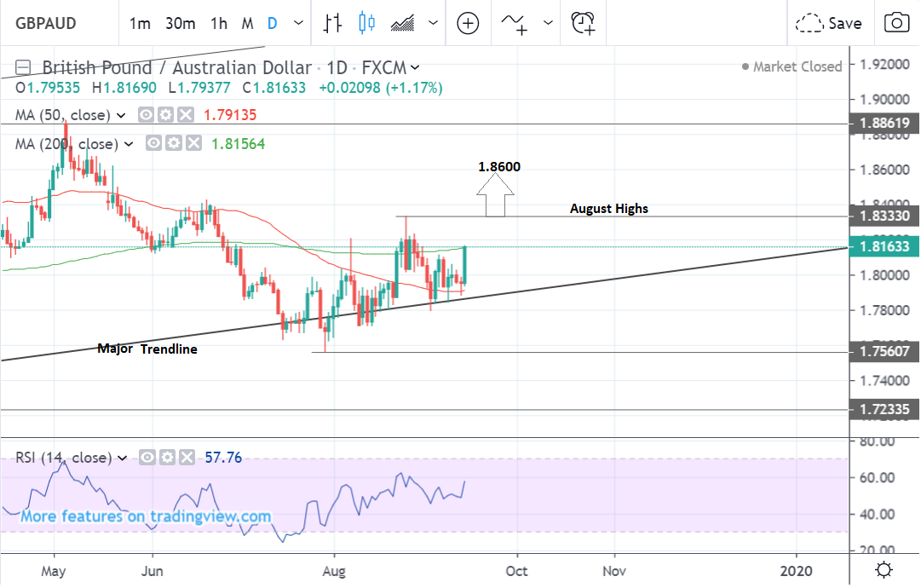Take a chart snapshot with camera icon
Screen dimensions: 921x588
[896, 24]
